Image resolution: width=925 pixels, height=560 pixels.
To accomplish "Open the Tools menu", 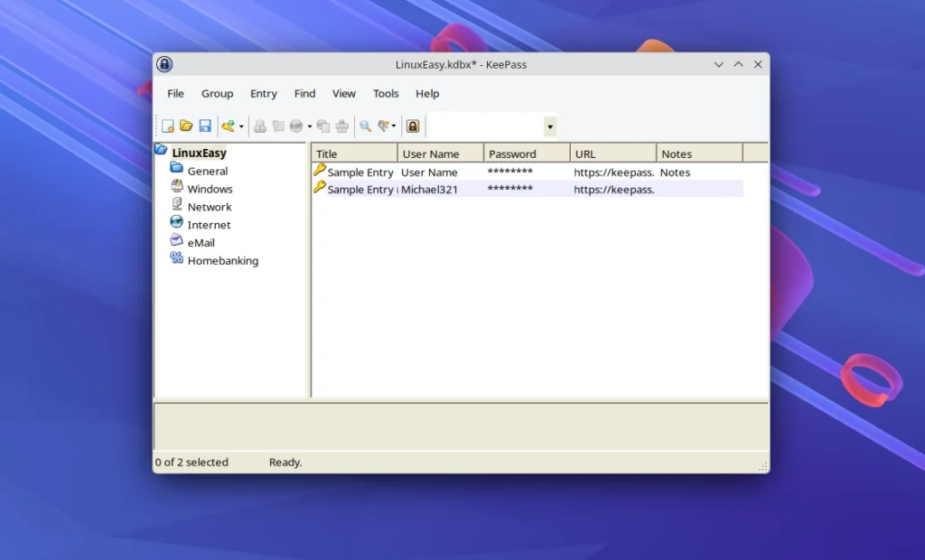I will [386, 93].
